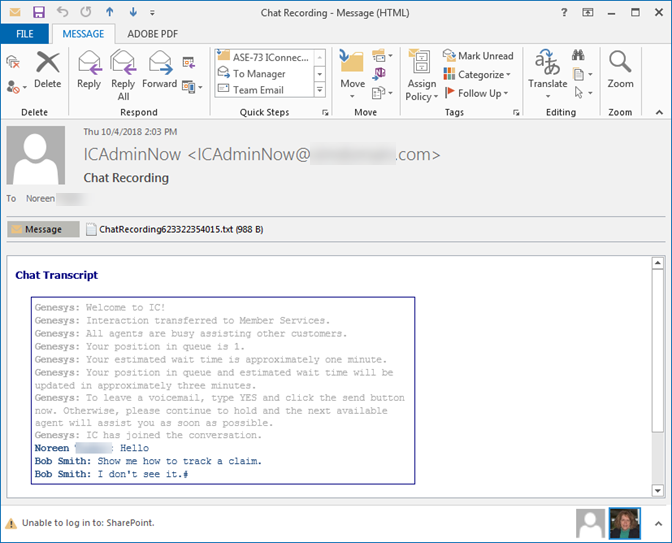Open the Assign Policy menu
The width and height of the screenshot is (672, 543).
pos(421,75)
